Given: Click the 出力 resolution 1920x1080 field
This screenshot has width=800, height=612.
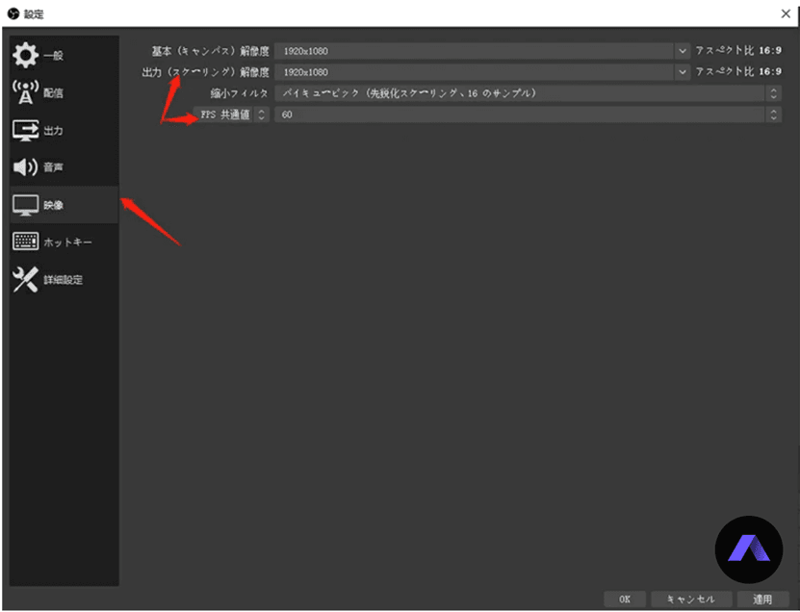Looking at the screenshot, I should (475, 72).
